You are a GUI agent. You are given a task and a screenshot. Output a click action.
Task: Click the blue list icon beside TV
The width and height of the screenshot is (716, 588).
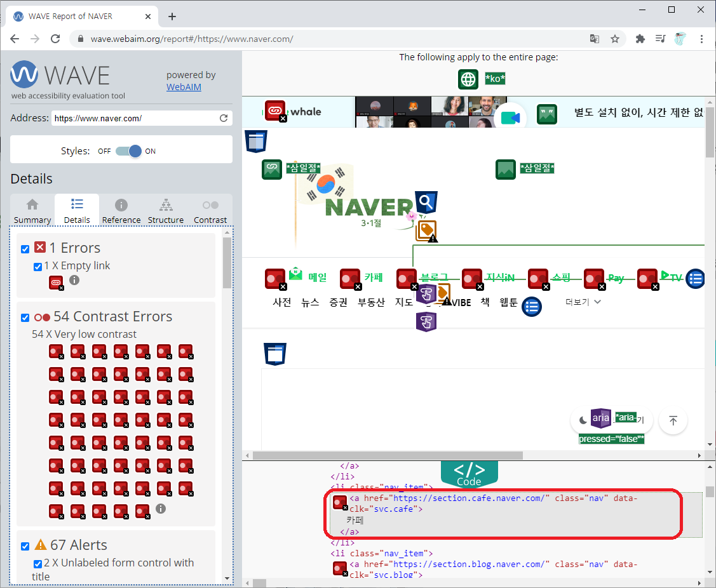[696, 279]
